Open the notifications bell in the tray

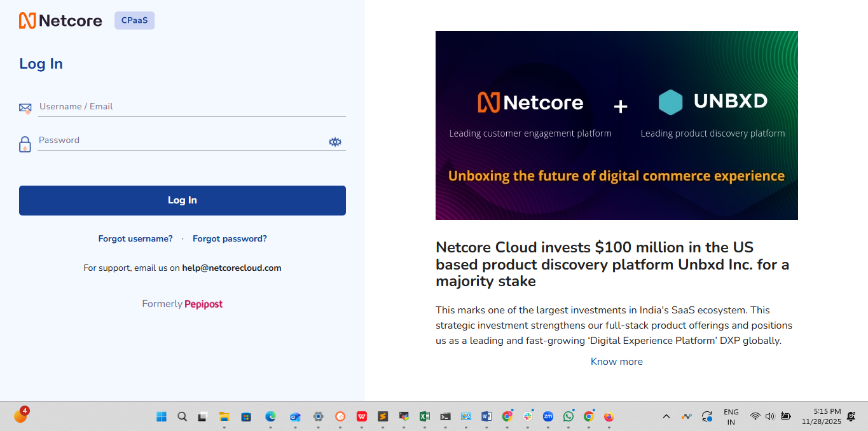click(851, 416)
